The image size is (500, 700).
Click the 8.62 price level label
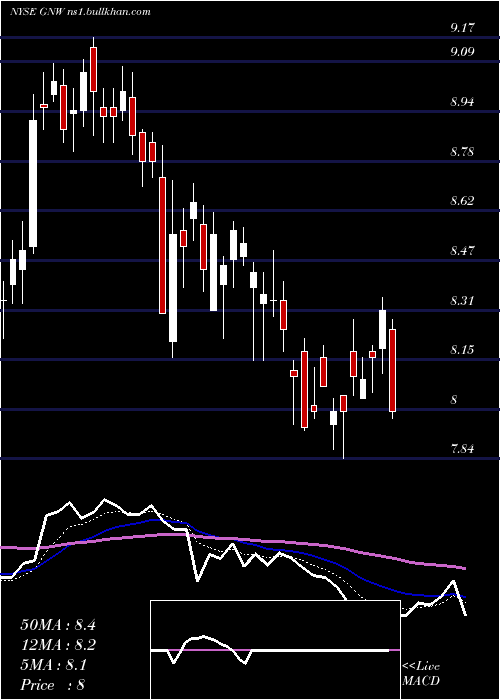[x=462, y=200]
